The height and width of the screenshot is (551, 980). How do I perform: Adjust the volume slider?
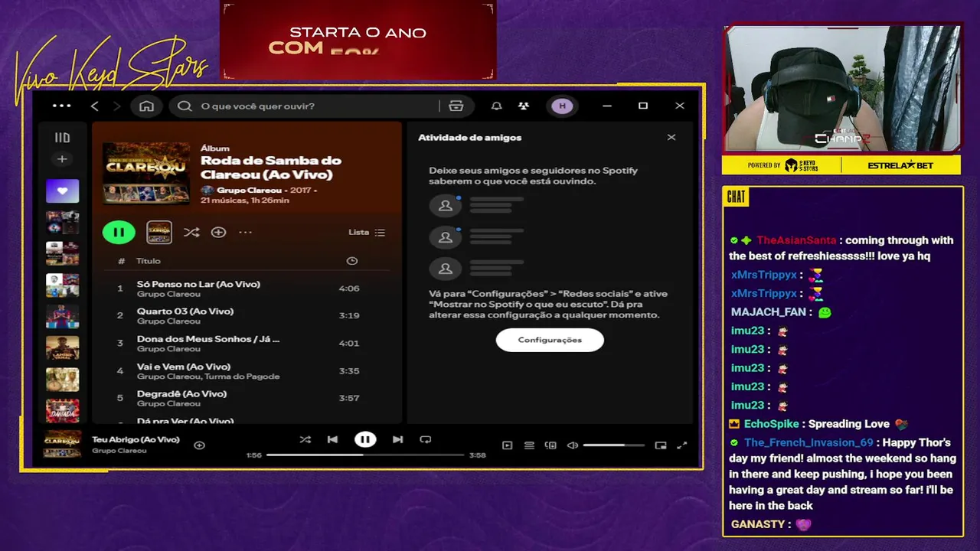pyautogui.click(x=613, y=445)
